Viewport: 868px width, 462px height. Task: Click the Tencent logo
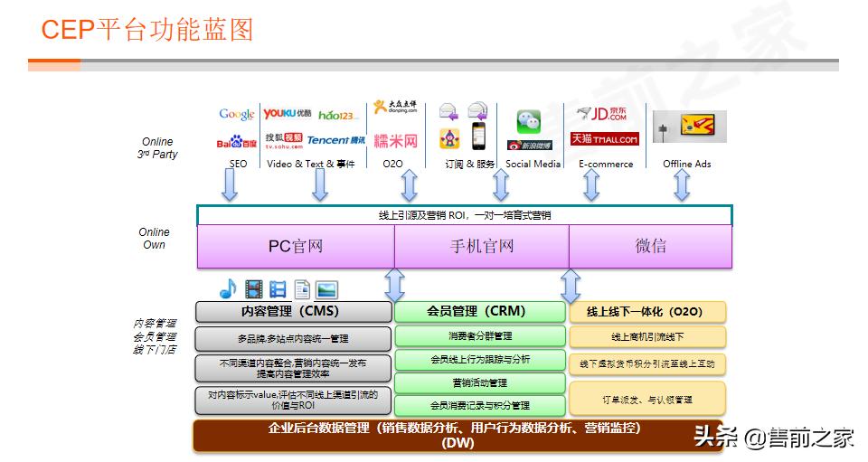click(336, 140)
